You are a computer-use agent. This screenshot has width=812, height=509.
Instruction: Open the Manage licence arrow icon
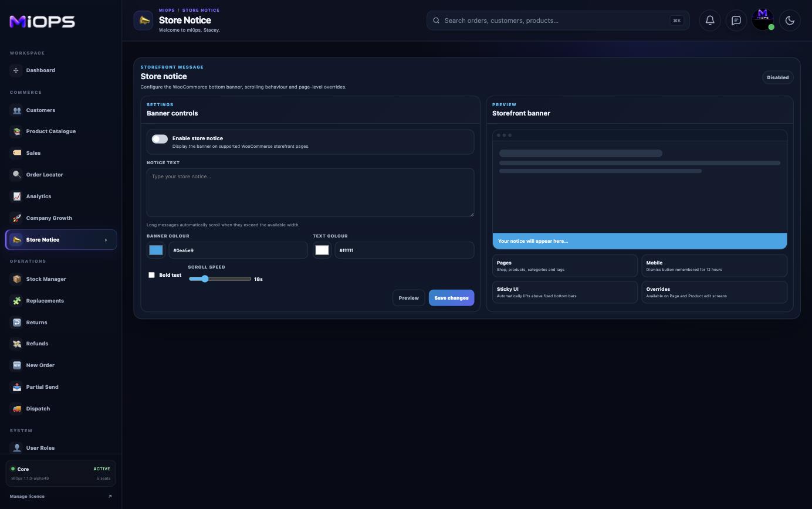[110, 497]
